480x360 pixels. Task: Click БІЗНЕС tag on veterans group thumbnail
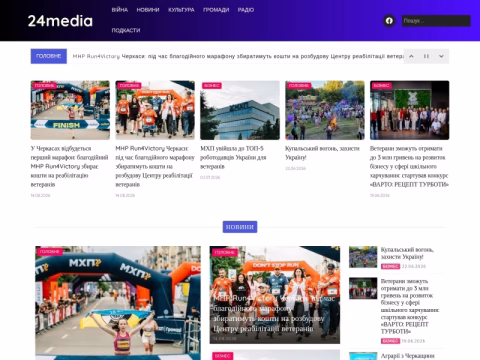coord(382,86)
